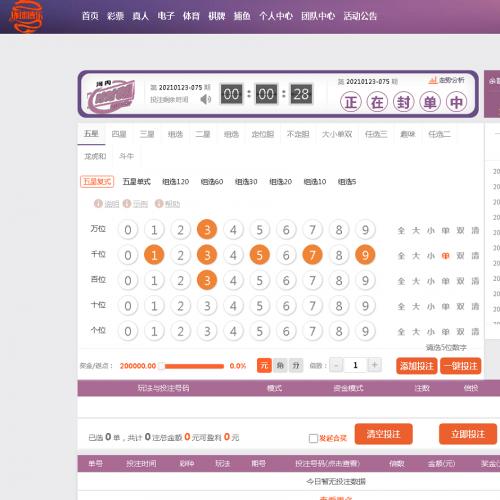
Task: Choose the 五星单式 sub-play option
Action: point(136,182)
